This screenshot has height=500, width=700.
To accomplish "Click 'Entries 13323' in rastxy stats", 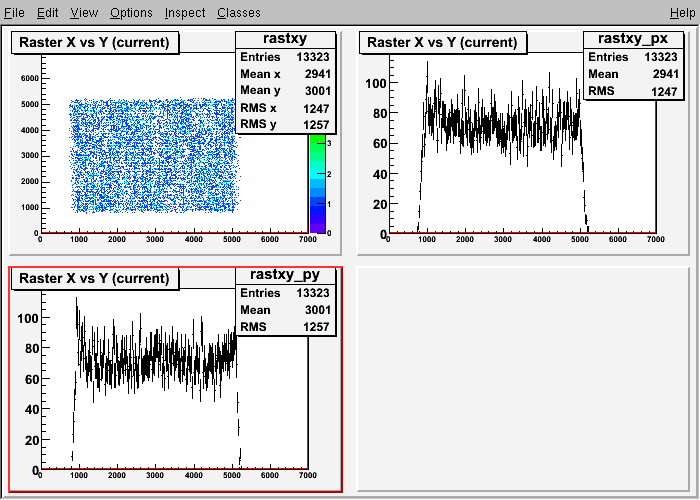I will (285, 57).
